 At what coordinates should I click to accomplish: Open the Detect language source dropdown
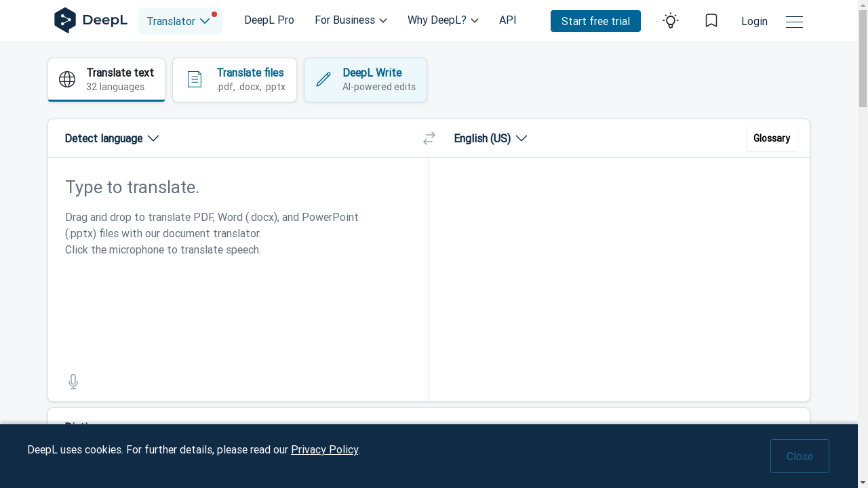(x=112, y=138)
